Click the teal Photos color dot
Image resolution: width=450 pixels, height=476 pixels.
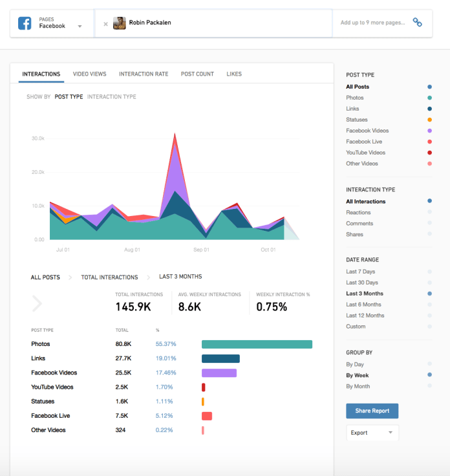pos(429,98)
